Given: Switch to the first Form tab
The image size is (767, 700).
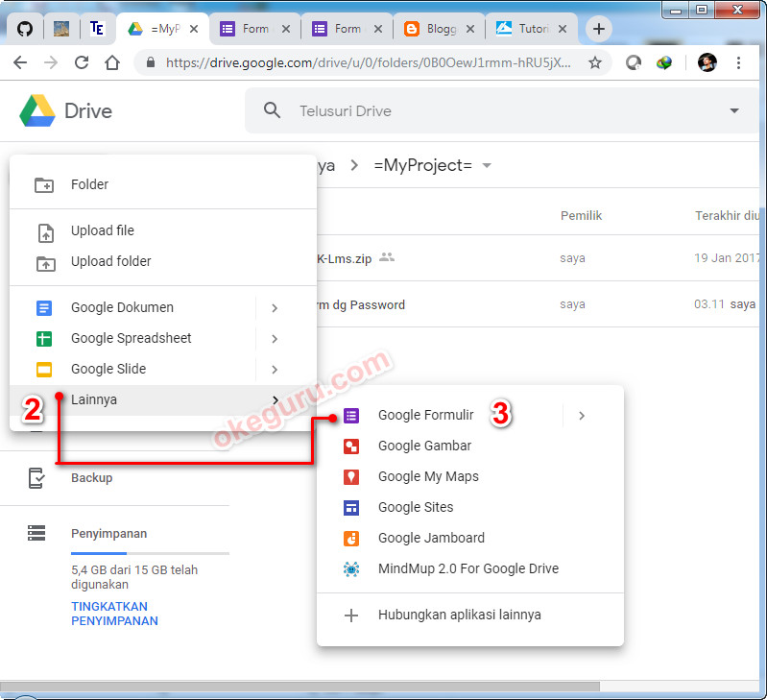Looking at the screenshot, I should coord(254,29).
